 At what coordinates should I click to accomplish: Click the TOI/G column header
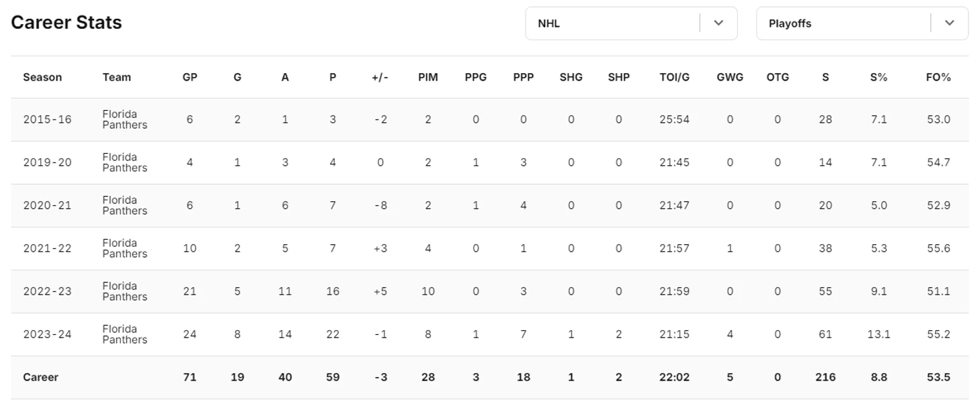point(675,77)
